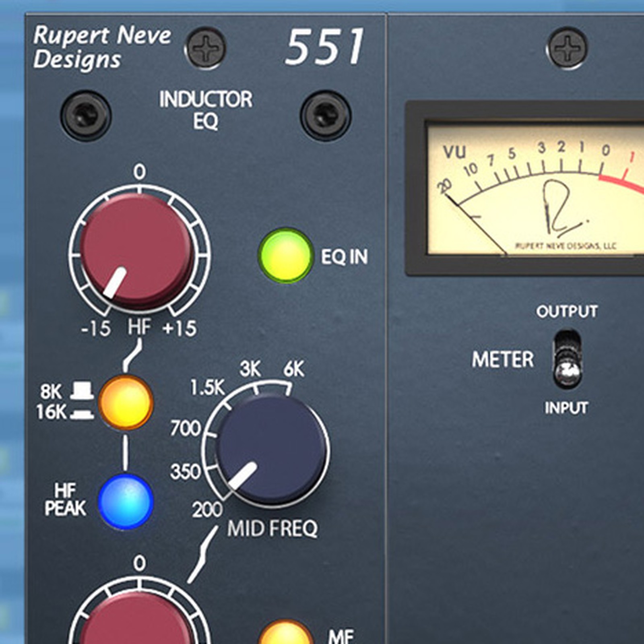Click the mounting hole left of INDUCTOR EQ
This screenshot has height=644, width=644.
pyautogui.click(x=86, y=115)
